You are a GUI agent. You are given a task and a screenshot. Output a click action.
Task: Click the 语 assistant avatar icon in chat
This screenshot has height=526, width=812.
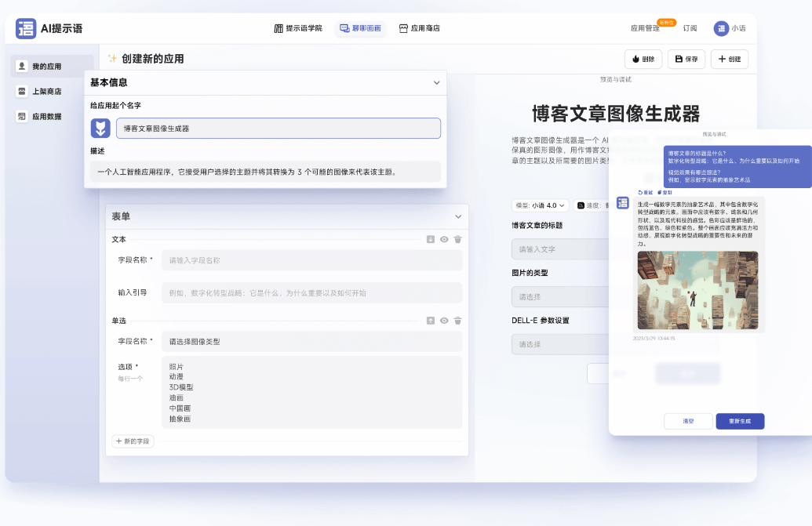pyautogui.click(x=623, y=202)
